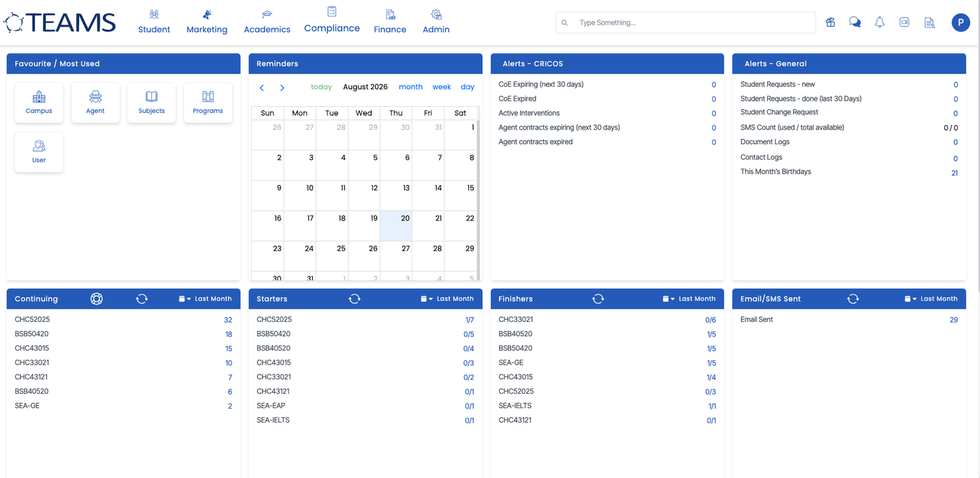980x478 pixels.
Task: Click the Agent contracts expiring (next 30 days) label
Action: click(x=559, y=127)
